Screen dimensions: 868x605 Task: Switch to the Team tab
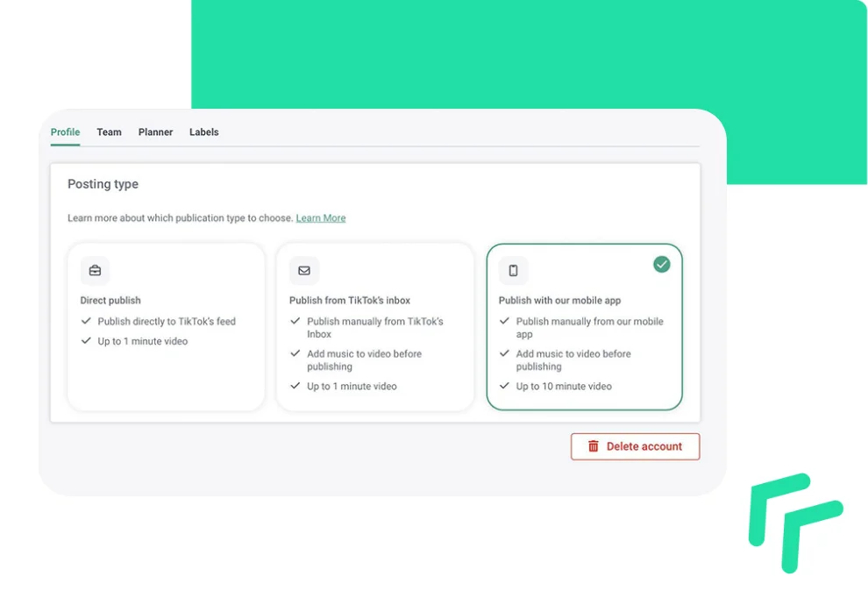pos(109,132)
